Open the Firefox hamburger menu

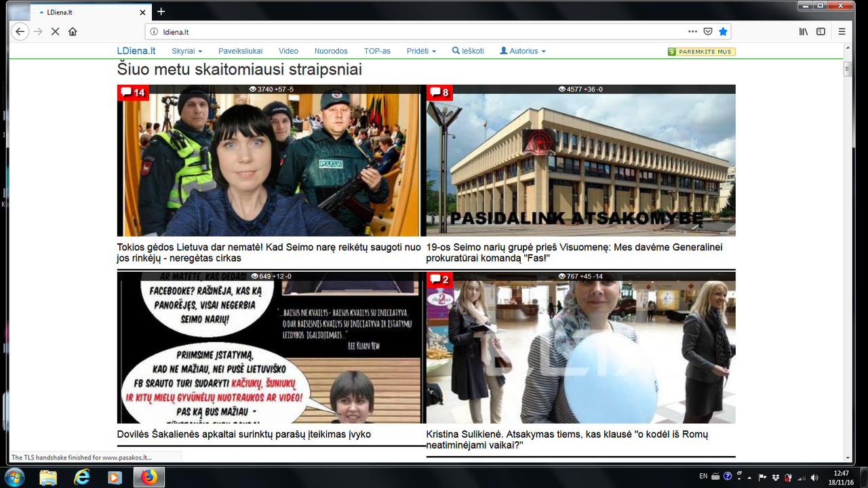tap(842, 31)
